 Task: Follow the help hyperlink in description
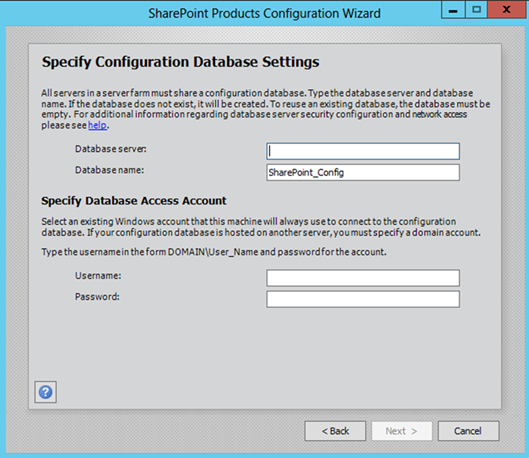98,125
